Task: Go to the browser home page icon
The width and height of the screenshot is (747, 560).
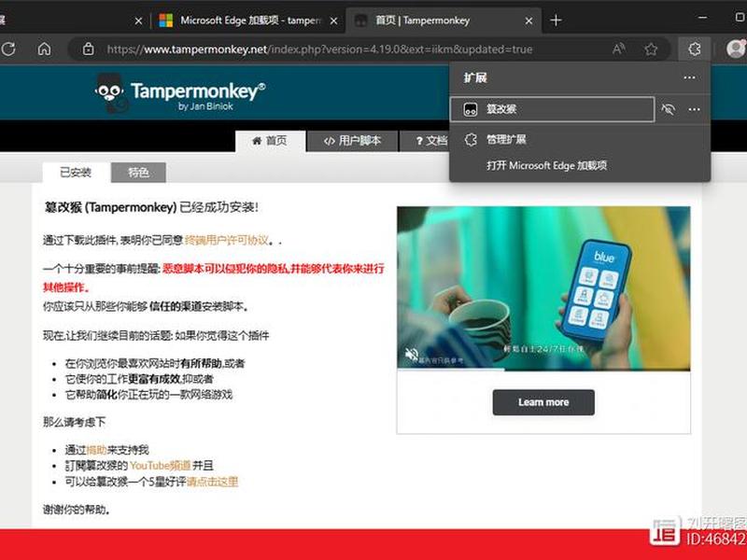Action: click(x=44, y=49)
